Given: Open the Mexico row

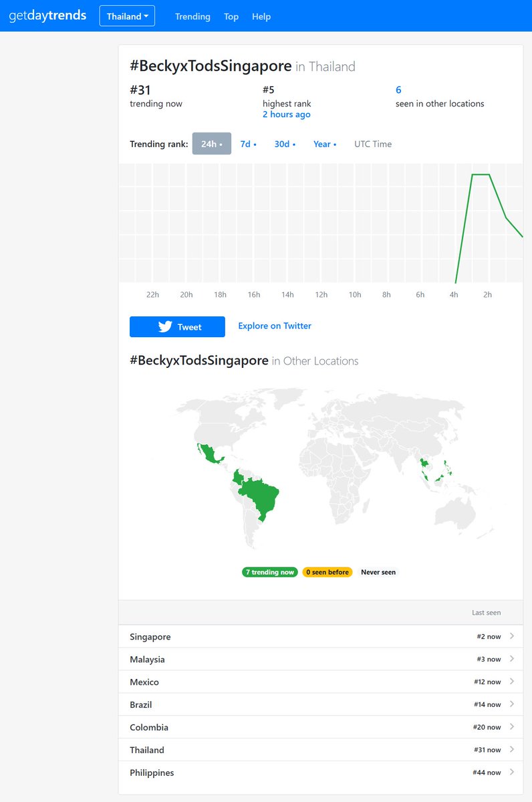Looking at the screenshot, I should point(320,682).
